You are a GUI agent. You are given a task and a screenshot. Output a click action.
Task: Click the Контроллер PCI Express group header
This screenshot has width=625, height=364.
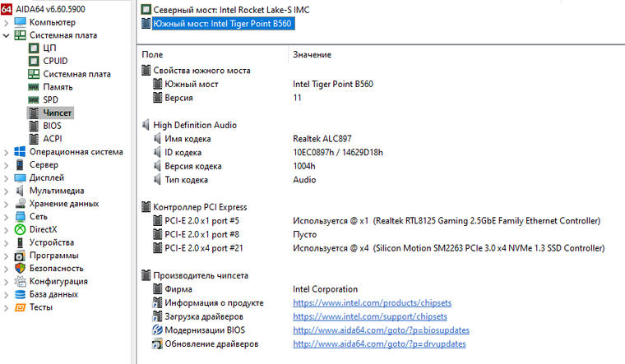[x=200, y=207]
